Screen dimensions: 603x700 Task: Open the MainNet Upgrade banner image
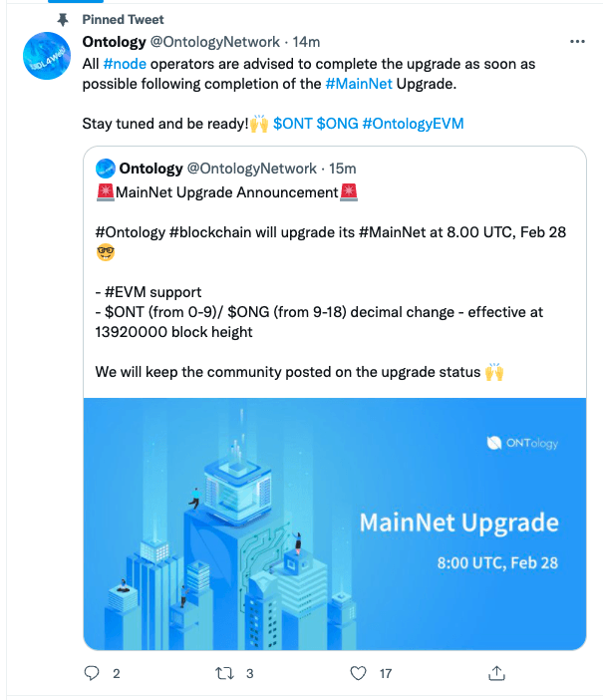tap(335, 524)
